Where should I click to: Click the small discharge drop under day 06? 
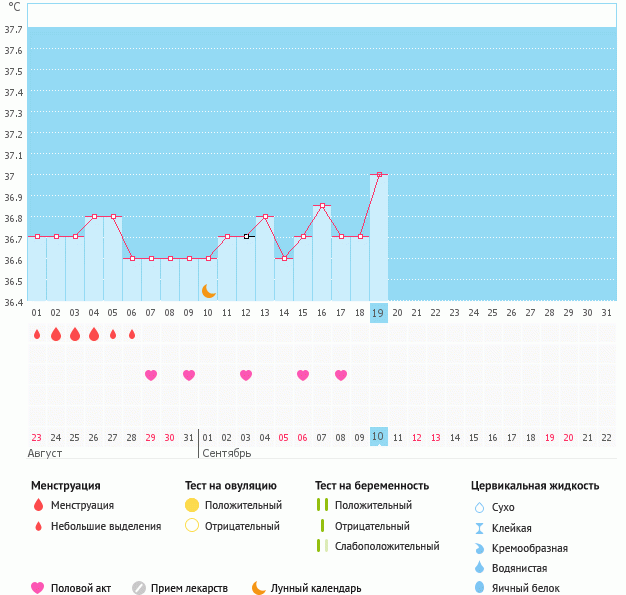[132, 334]
